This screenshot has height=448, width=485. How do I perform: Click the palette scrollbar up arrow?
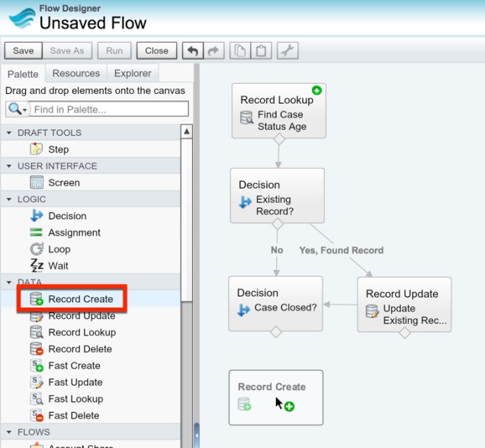point(187,131)
